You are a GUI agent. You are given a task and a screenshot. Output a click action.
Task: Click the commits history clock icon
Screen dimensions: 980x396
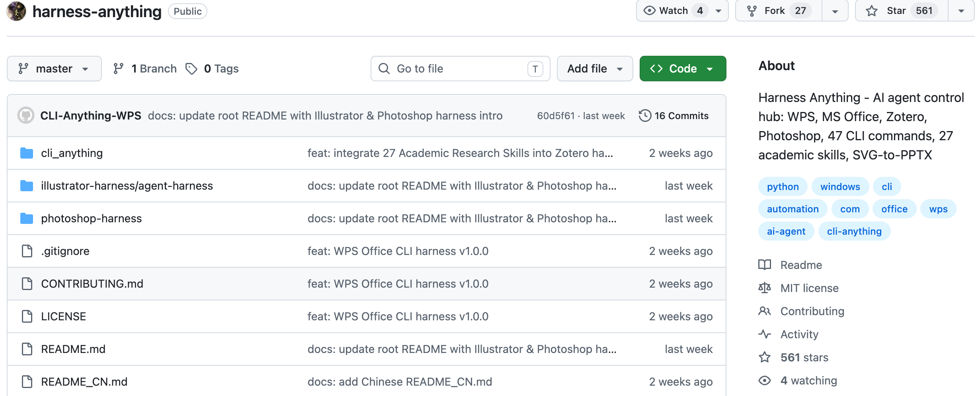point(645,116)
